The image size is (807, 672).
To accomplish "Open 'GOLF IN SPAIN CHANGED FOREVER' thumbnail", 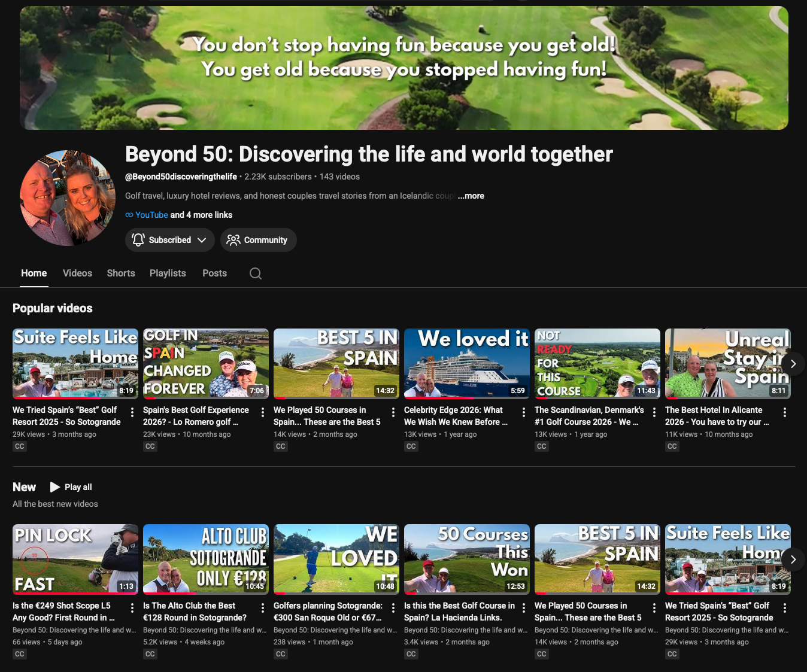I will 206,364.
